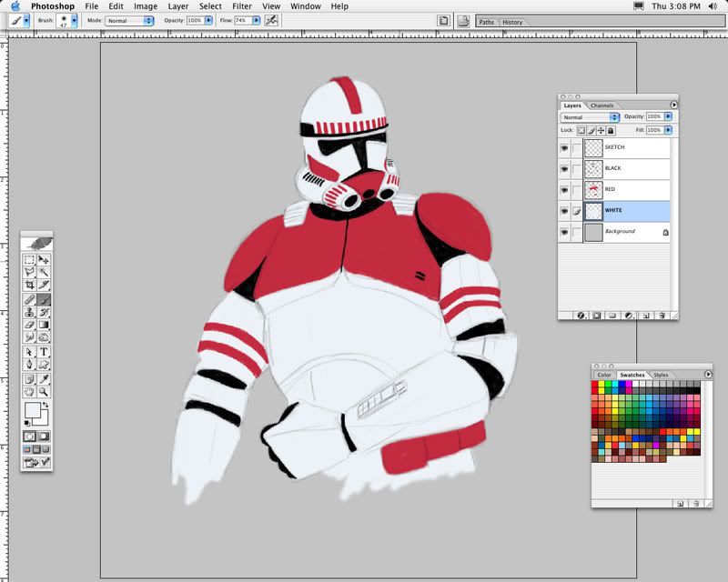Switch to Quick Mask mode
Viewport: 728px width, 582px height.
(44, 436)
